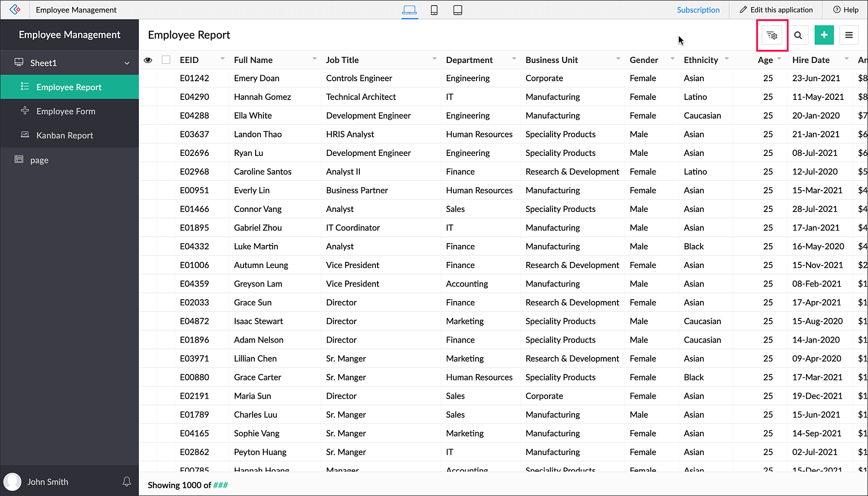Open the report filter settings icon

[772, 35]
